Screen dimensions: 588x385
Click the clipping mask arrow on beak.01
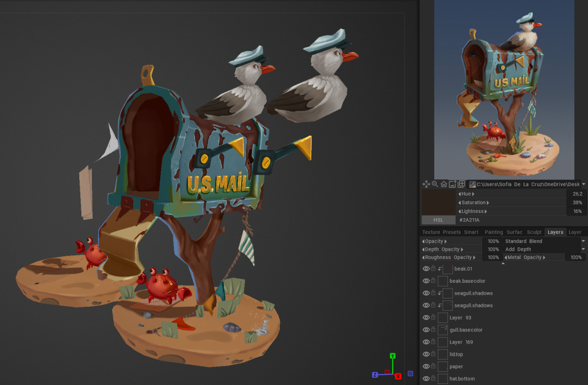pyautogui.click(x=439, y=269)
